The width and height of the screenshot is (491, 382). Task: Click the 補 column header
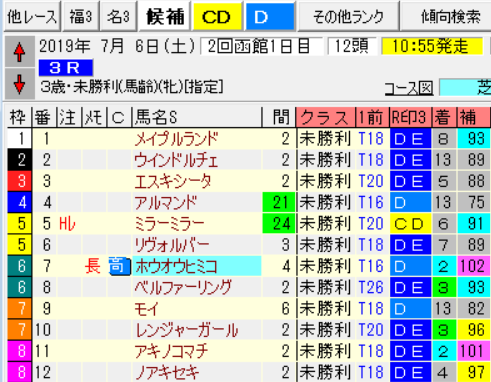[x=474, y=117]
